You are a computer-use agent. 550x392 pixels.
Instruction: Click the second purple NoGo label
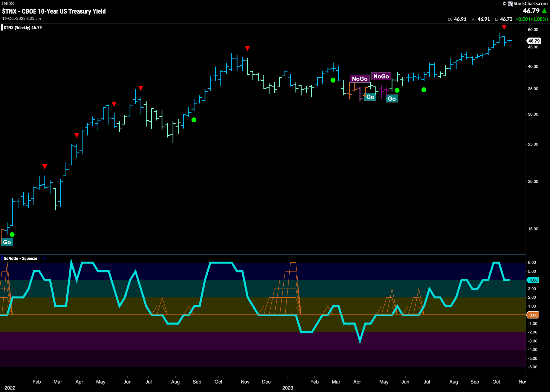(x=381, y=76)
